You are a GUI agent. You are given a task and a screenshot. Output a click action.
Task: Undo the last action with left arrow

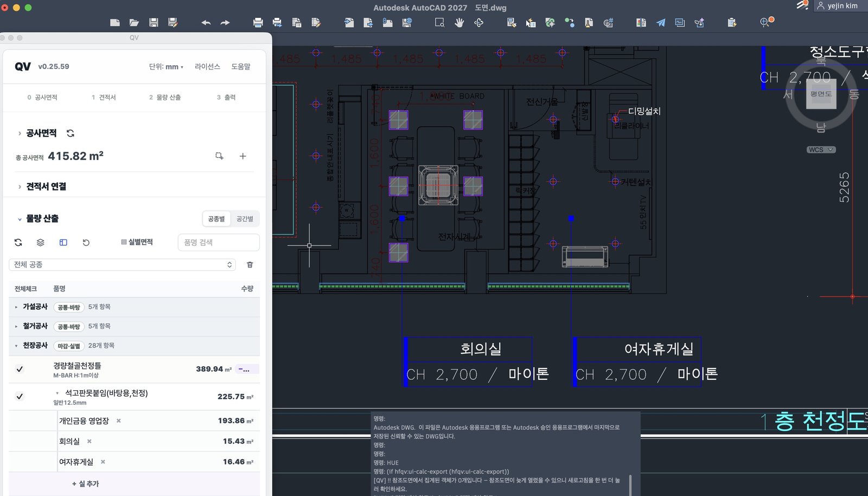[206, 22]
